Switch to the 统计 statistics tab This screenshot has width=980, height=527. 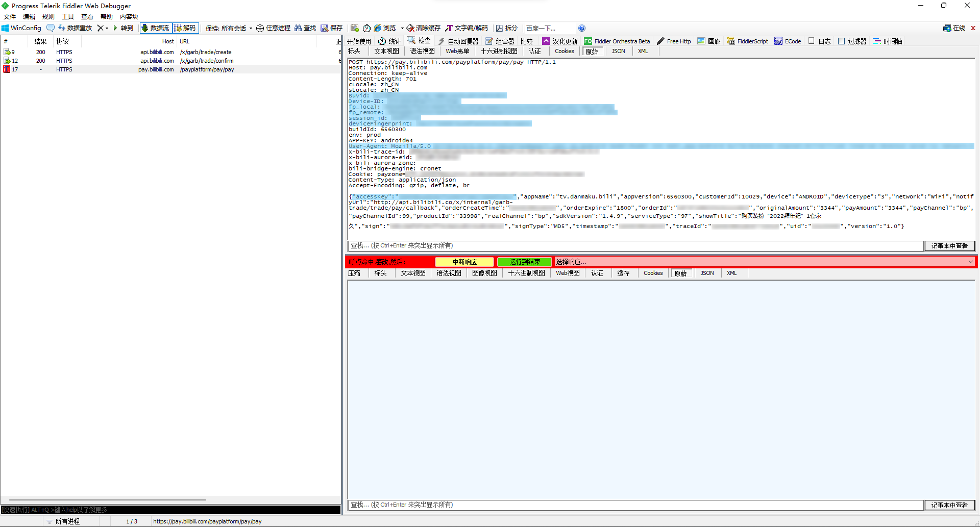click(389, 41)
